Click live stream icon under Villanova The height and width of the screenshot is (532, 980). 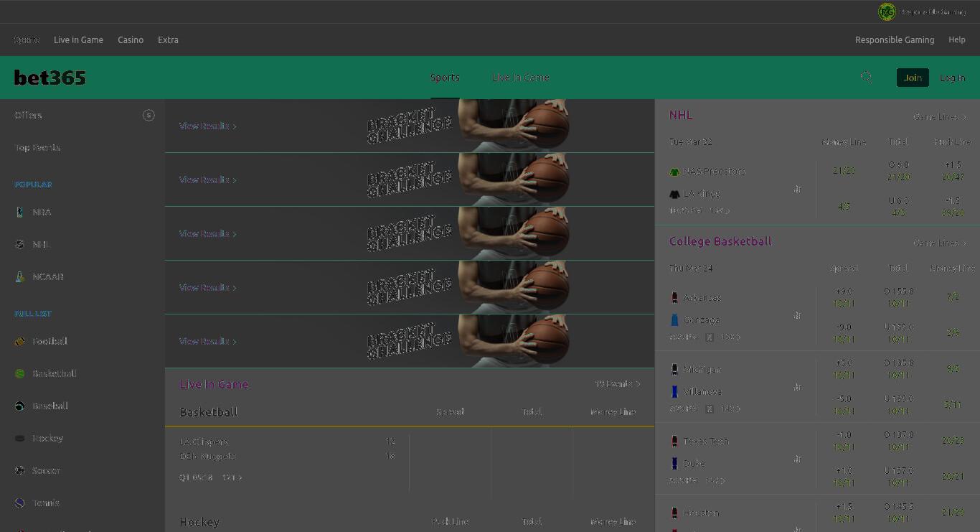(x=710, y=409)
